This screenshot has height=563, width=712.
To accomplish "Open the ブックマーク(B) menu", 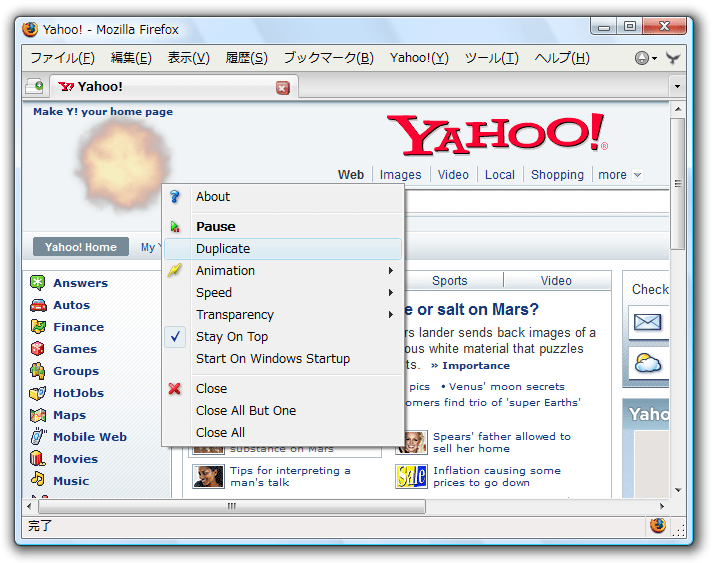I will coord(328,58).
